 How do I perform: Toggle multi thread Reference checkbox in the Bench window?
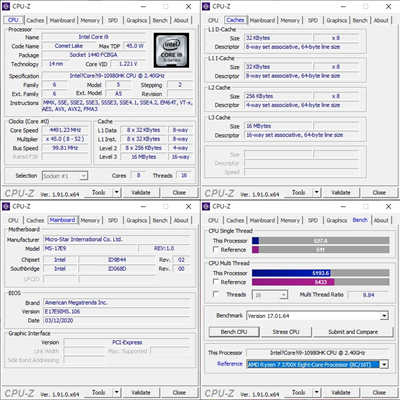point(216,282)
